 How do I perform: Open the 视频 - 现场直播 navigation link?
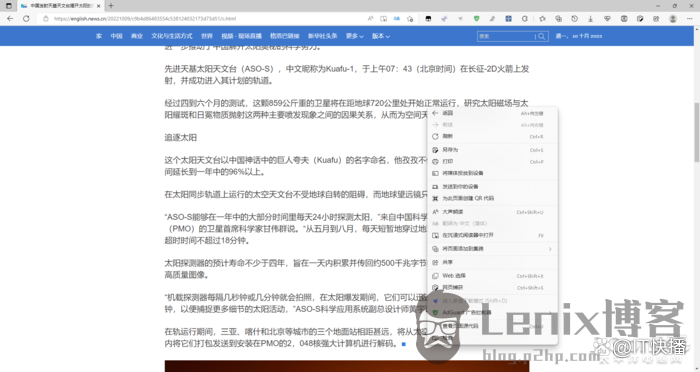242,36
